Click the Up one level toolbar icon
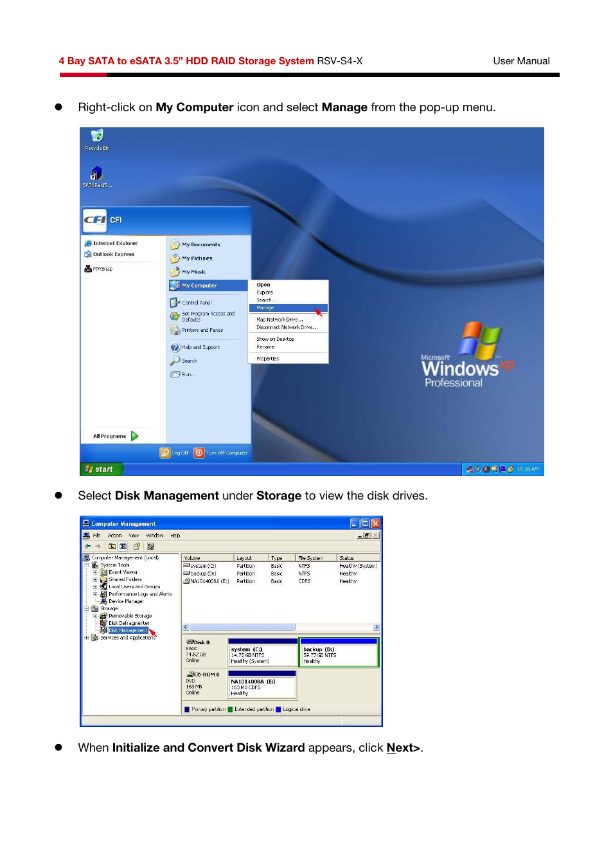This screenshot has height=868, width=613. pos(112,547)
